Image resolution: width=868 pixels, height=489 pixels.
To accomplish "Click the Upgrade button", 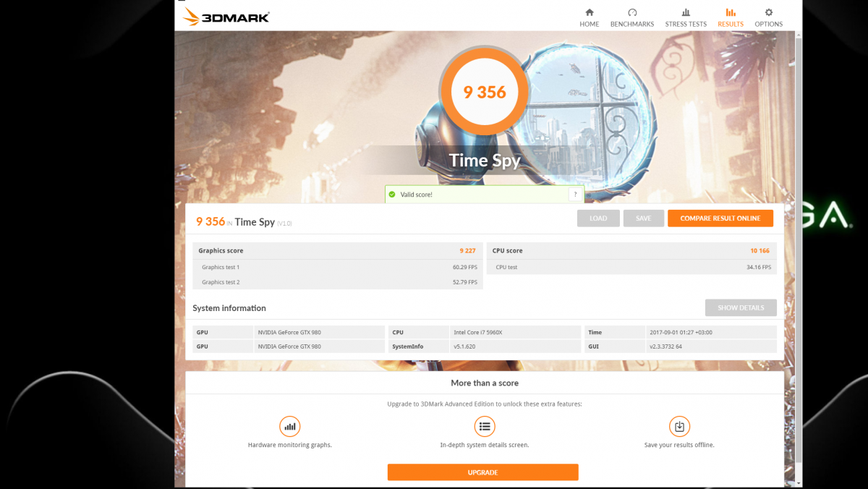I will point(482,472).
